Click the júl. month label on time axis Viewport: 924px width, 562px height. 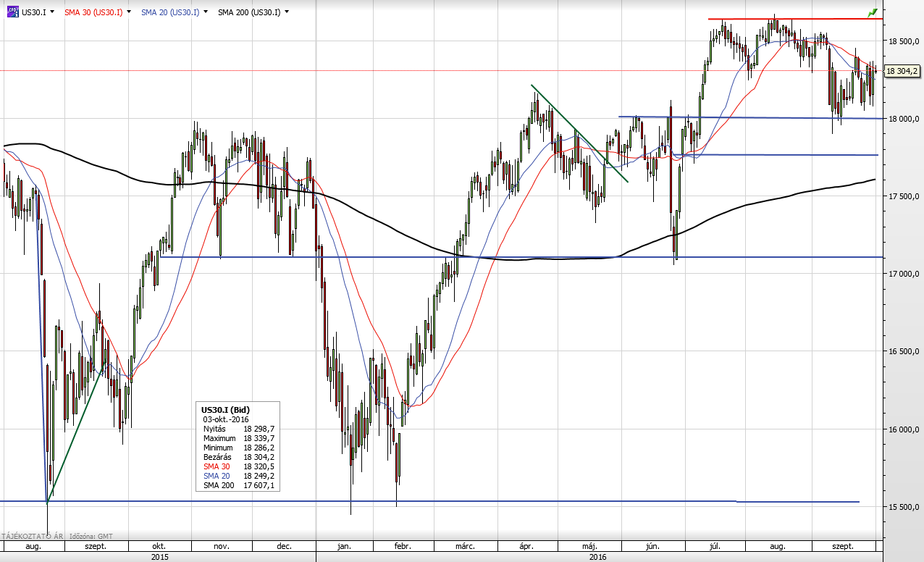coord(716,545)
